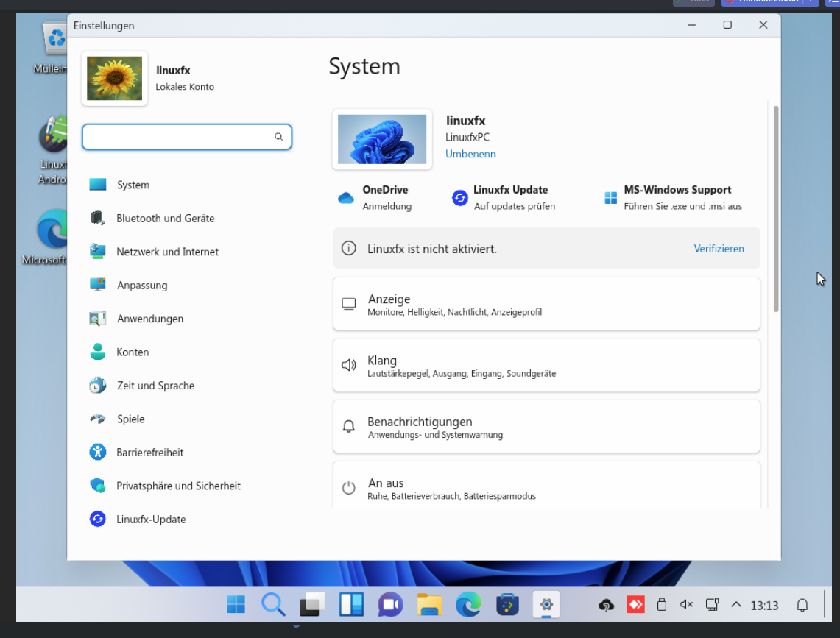Viewport: 840px width, 638px height.
Task: Click the Microsoft Edge desktop shortcut
Action: [52, 236]
